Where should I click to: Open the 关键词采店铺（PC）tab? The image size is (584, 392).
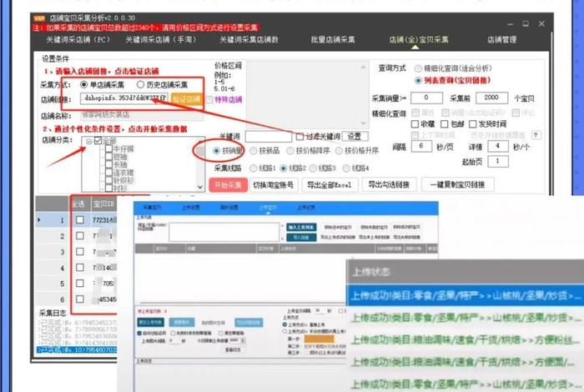click(x=78, y=39)
